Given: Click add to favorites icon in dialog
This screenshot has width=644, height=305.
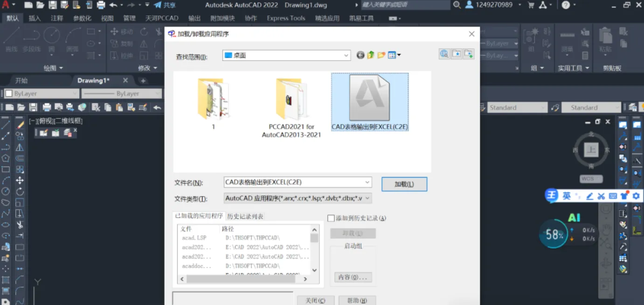Looking at the screenshot, I should 469,54.
